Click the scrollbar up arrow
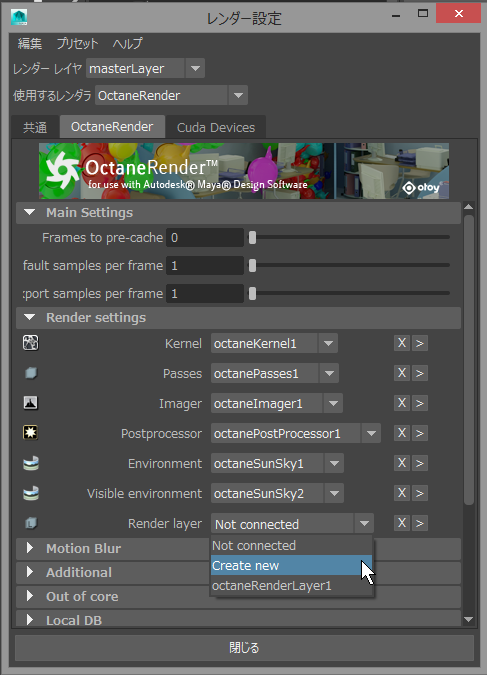The height and width of the screenshot is (675, 487). coord(468,207)
